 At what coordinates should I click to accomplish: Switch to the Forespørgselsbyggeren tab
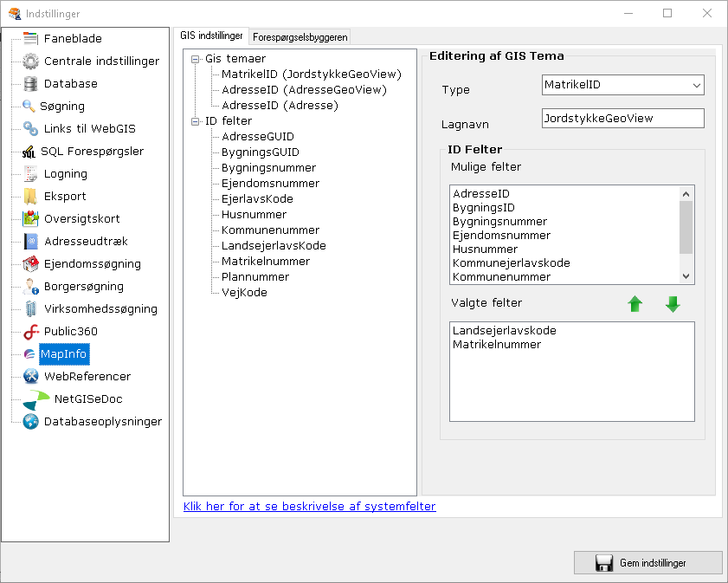299,37
